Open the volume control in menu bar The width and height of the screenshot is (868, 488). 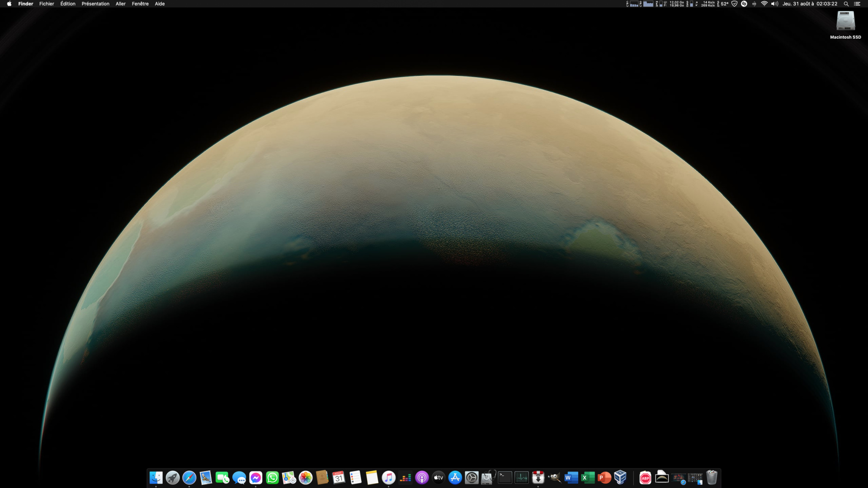[775, 3]
